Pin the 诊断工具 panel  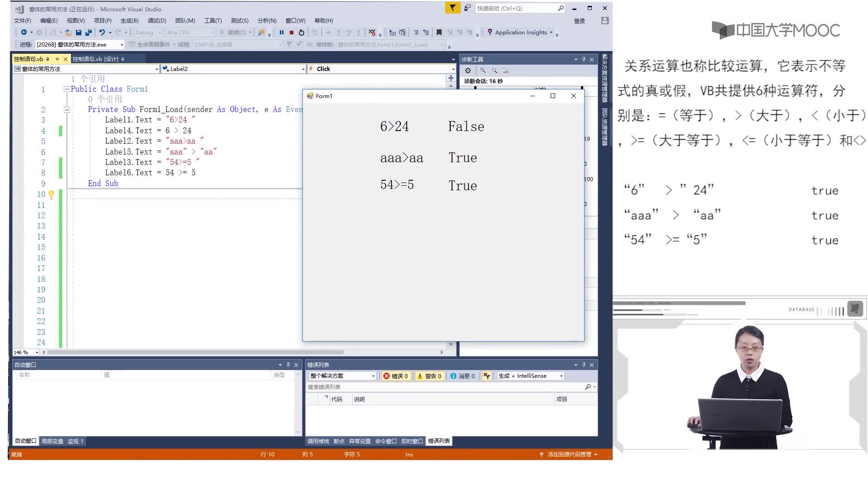click(x=584, y=60)
